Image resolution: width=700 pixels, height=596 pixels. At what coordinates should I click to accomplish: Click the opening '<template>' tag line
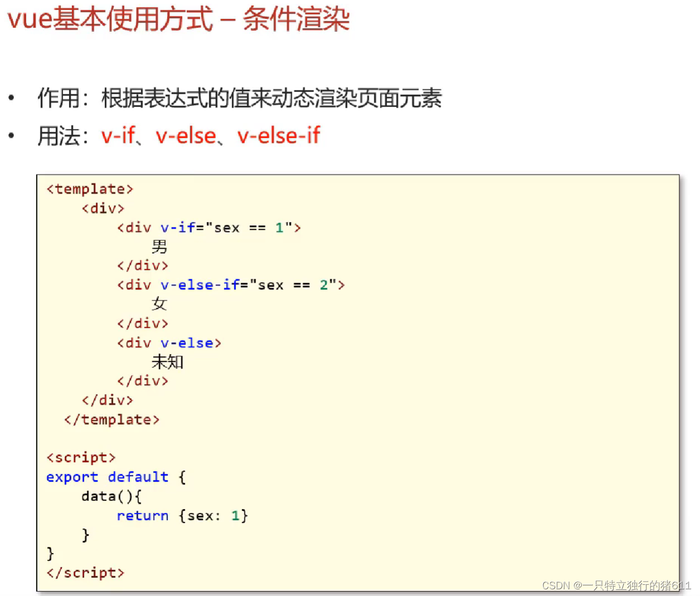tap(90, 189)
